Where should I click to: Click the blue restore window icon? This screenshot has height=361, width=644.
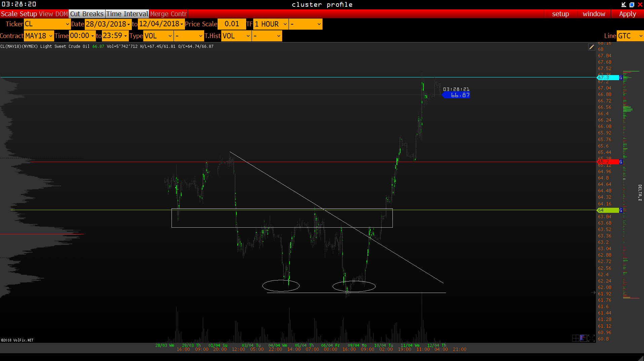pos(632,4)
